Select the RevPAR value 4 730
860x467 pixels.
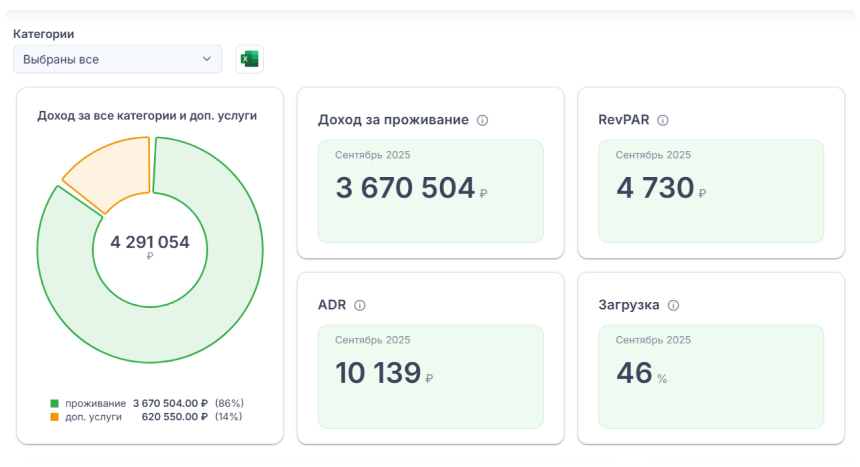pos(655,188)
